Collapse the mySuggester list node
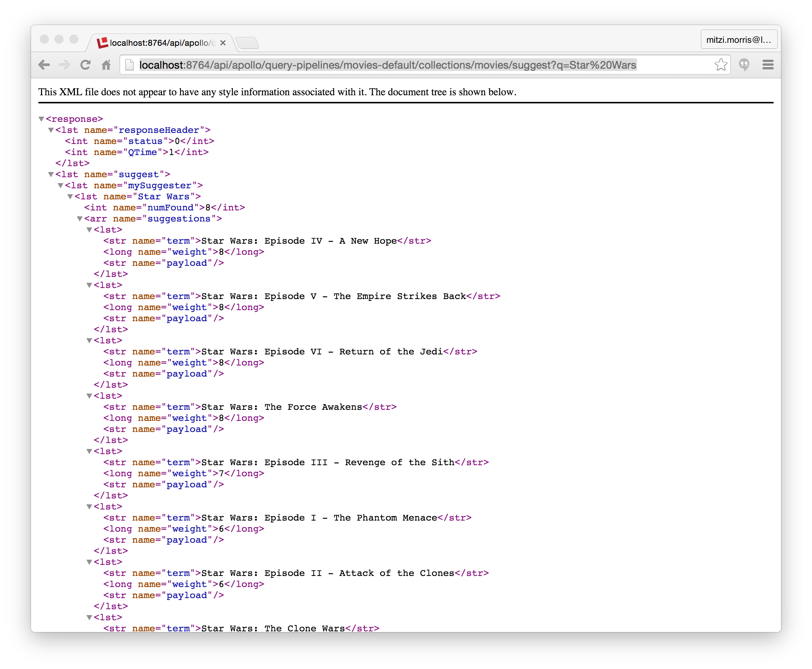The height and width of the screenshot is (669, 812). [x=61, y=186]
